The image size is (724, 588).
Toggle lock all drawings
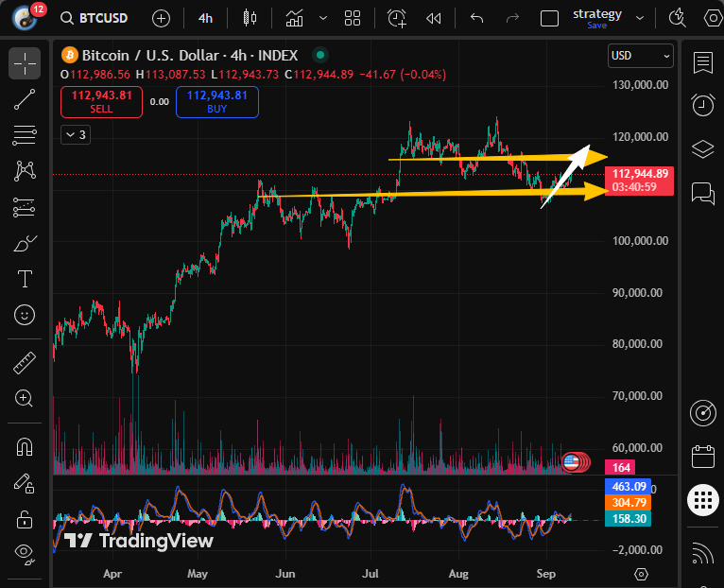tap(25, 519)
